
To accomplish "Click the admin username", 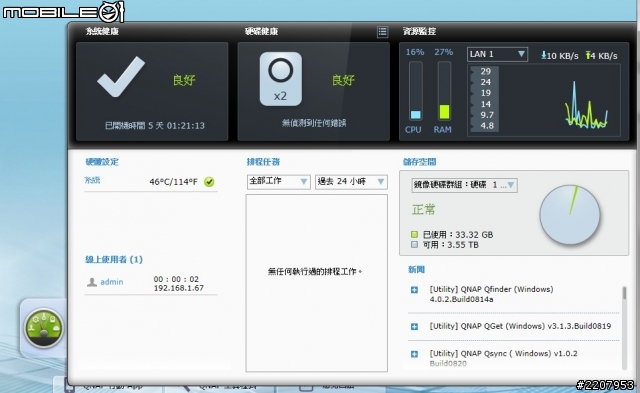I will tap(112, 282).
